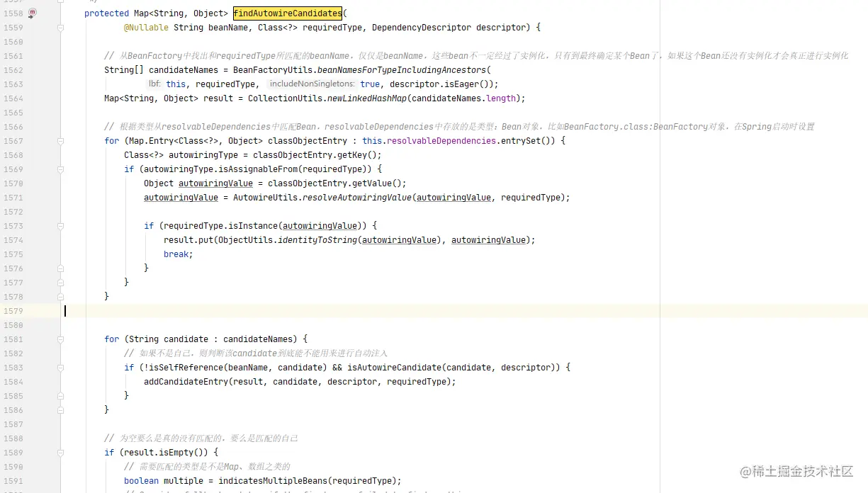This screenshot has width=868, height=493.
Task: Collapse the if block fold at line 1569
Action: click(x=61, y=169)
